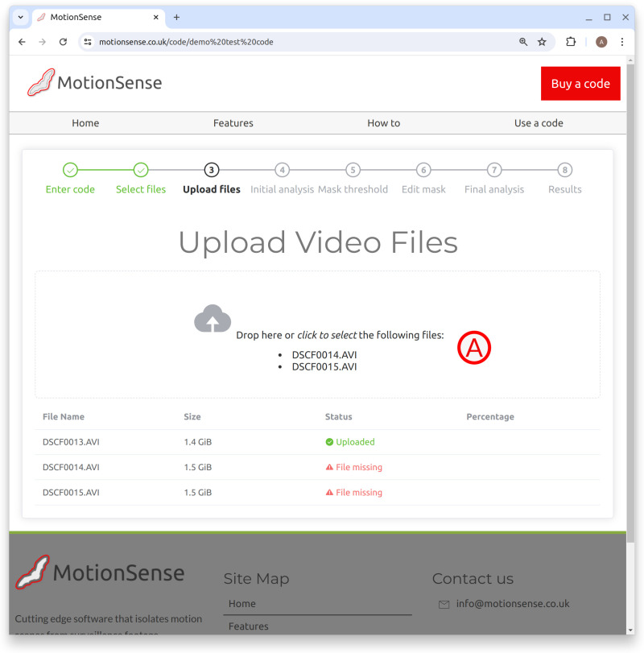Click step 5 Mask threshold circle

click(x=353, y=170)
